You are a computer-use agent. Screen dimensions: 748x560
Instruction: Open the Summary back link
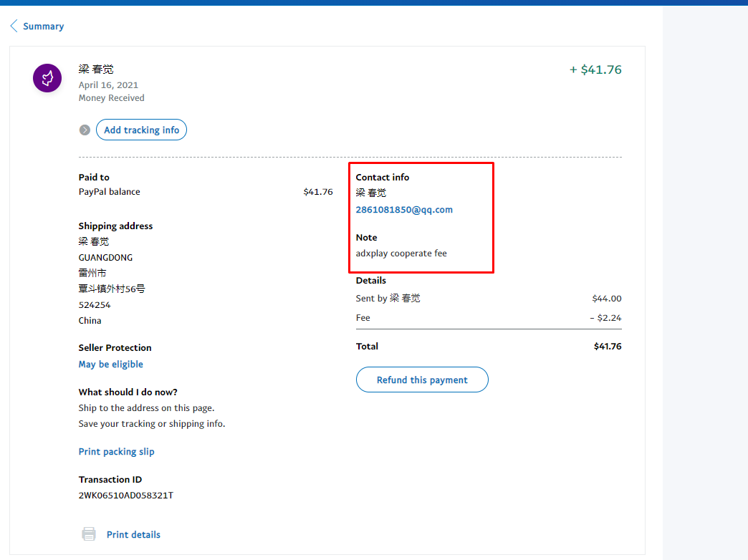(x=44, y=26)
